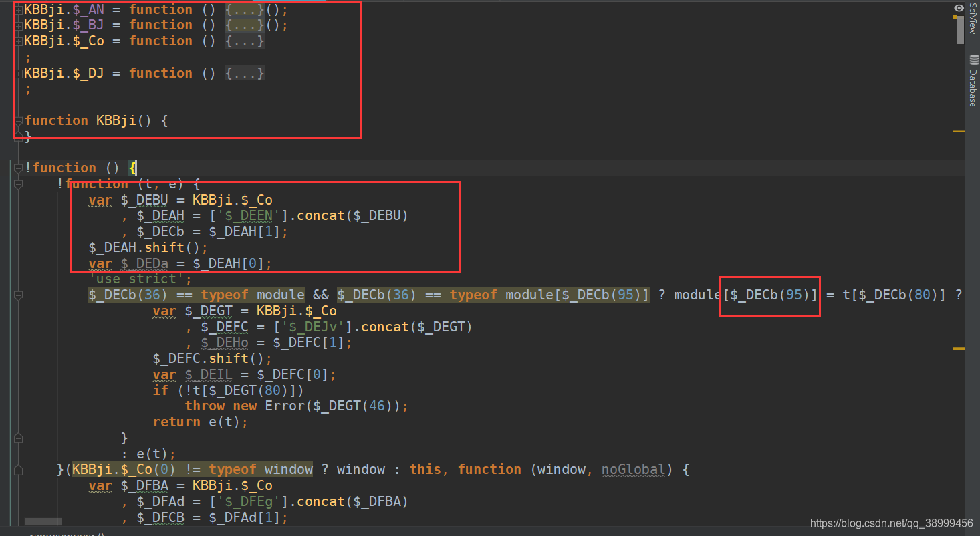The image size is (980, 536).
Task: Click $_DECb(95) inside the module brackets
Action: [770, 295]
